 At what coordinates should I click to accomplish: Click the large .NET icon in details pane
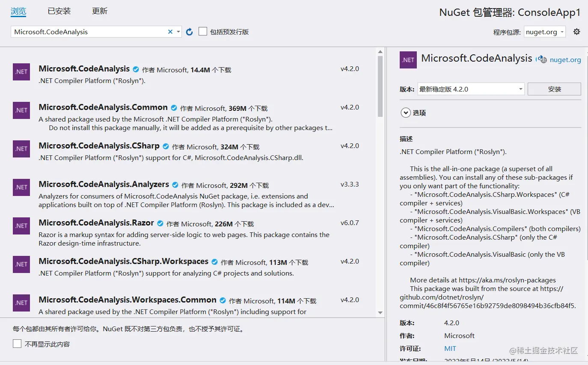[x=408, y=60]
